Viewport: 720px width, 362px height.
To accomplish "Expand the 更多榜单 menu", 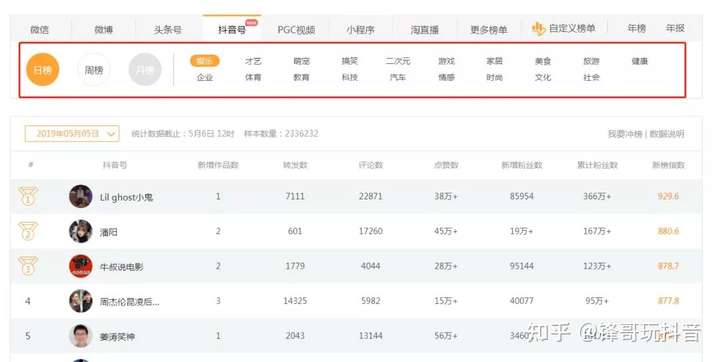I will [x=489, y=29].
